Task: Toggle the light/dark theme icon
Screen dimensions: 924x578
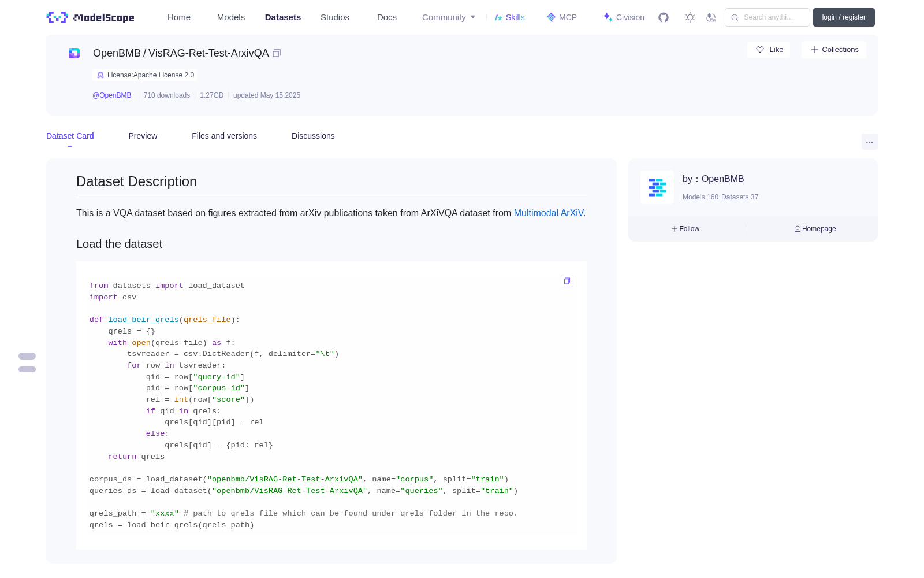Action: [x=690, y=17]
